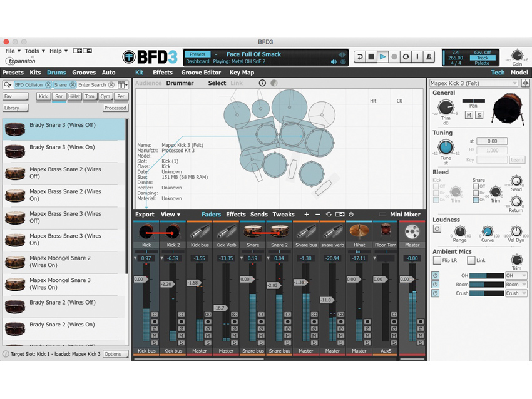Click the mixer power icon
532x399 pixels.
click(x=351, y=215)
